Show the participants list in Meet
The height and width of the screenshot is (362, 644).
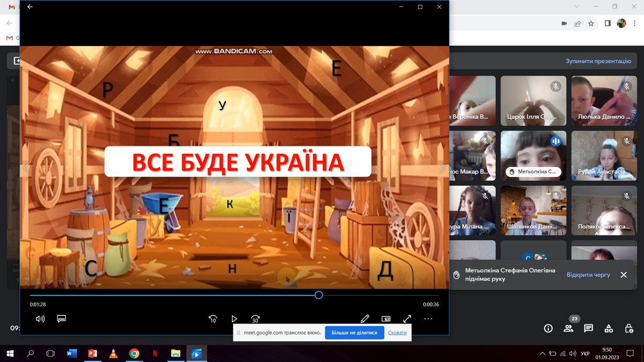click(568, 328)
